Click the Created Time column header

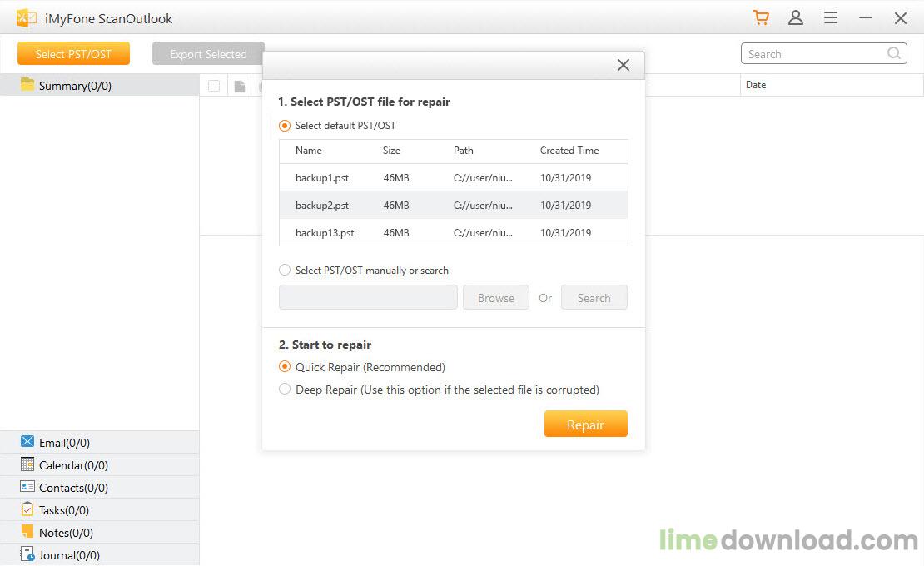569,151
